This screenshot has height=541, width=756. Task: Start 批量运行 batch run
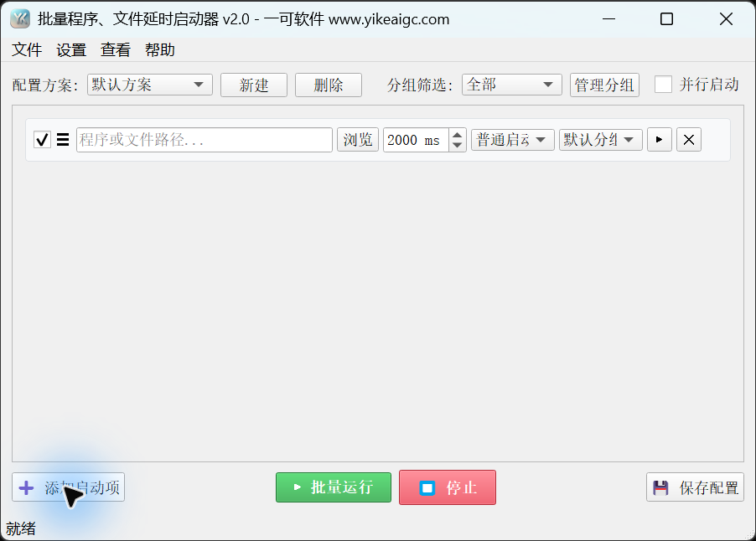(x=334, y=487)
